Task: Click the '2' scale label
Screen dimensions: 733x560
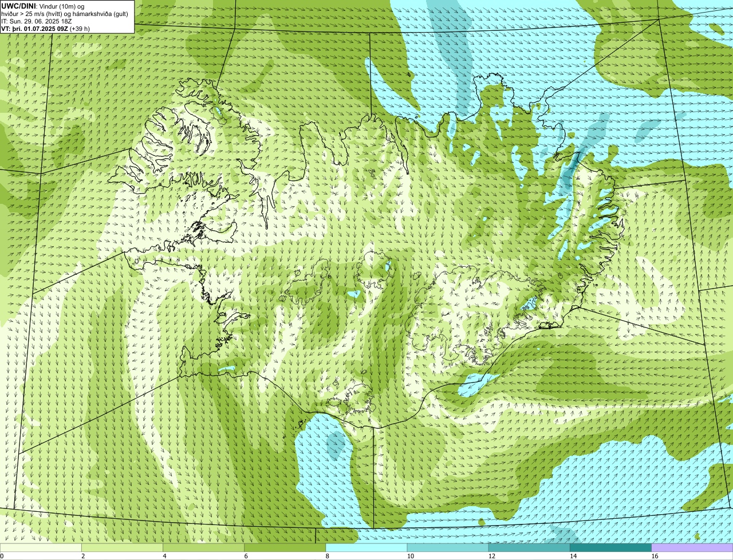Action: (83, 556)
